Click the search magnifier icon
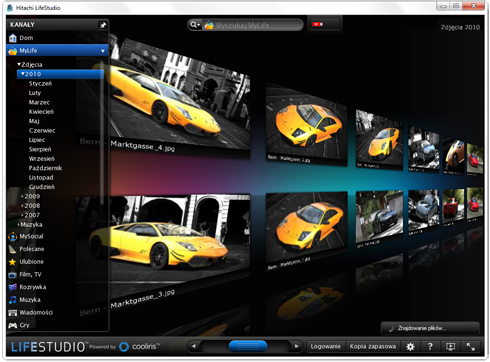The image size is (490, 362). 193,25
